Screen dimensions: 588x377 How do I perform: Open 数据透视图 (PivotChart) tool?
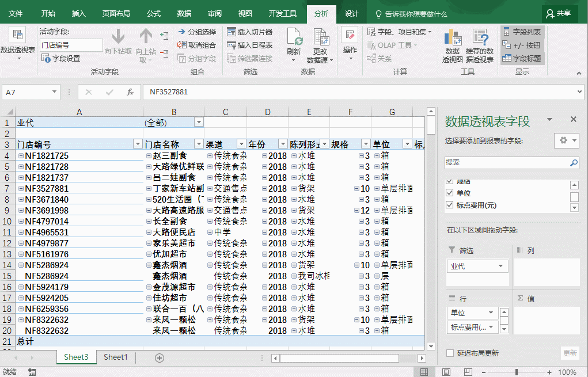point(452,39)
